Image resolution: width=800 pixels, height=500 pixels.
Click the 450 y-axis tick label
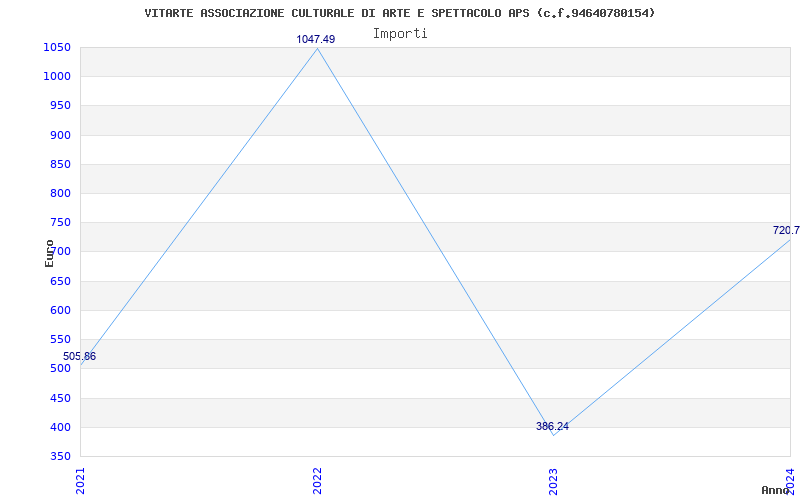(x=60, y=398)
